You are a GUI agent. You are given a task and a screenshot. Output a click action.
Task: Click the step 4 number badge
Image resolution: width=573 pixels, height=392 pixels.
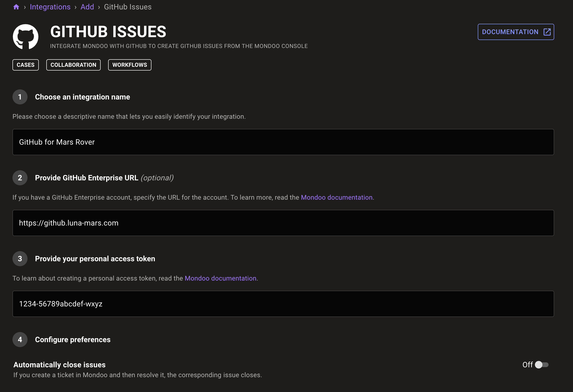tap(20, 340)
